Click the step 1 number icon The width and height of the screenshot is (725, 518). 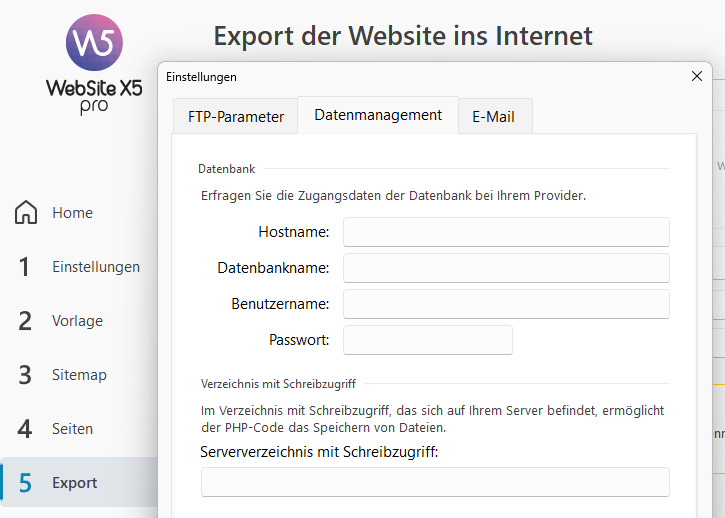pyautogui.click(x=25, y=267)
